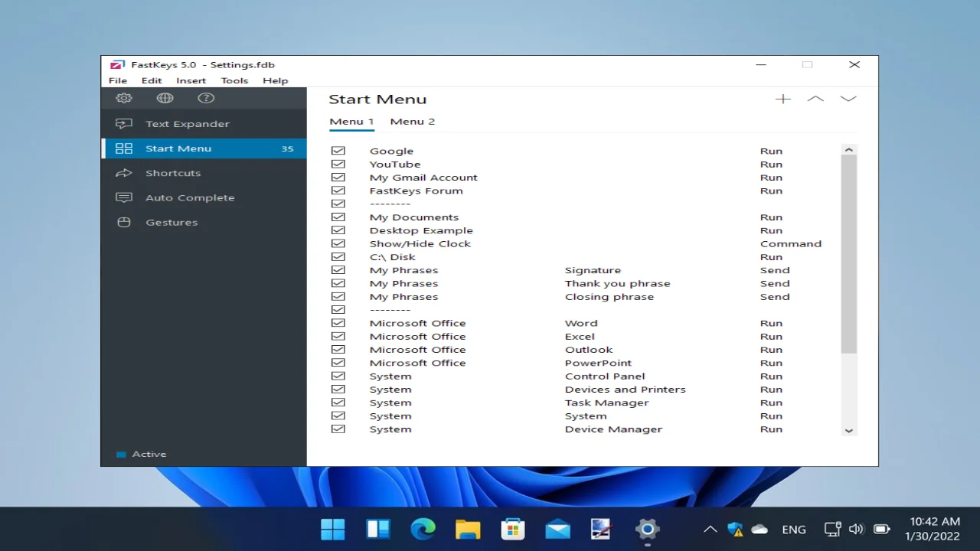Select the Closing phrase row

point(585,297)
